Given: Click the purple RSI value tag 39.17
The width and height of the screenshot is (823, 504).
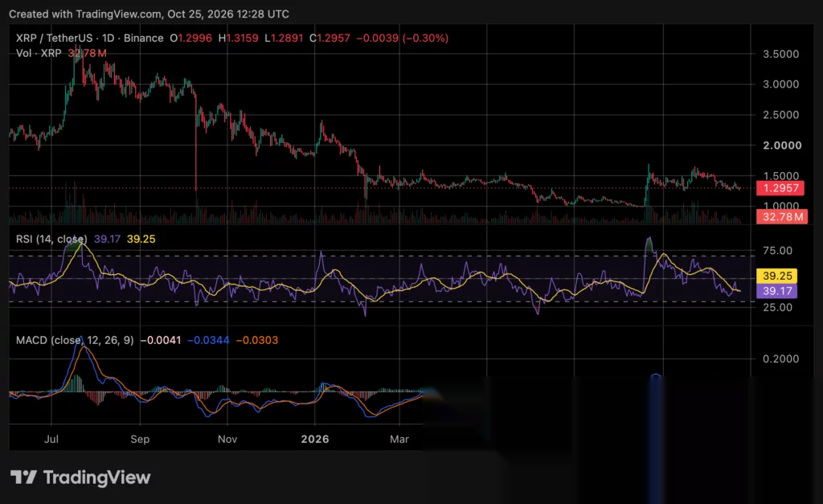Looking at the screenshot, I should [777, 291].
